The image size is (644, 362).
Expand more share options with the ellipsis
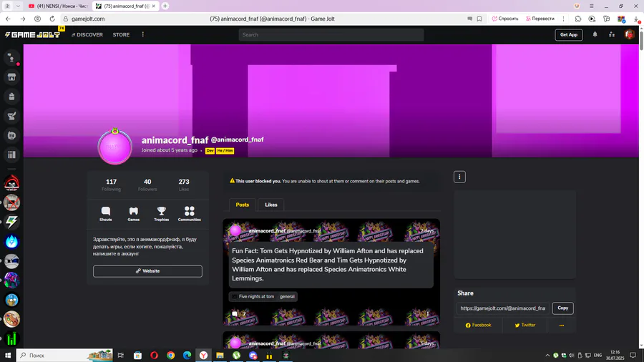point(562,325)
